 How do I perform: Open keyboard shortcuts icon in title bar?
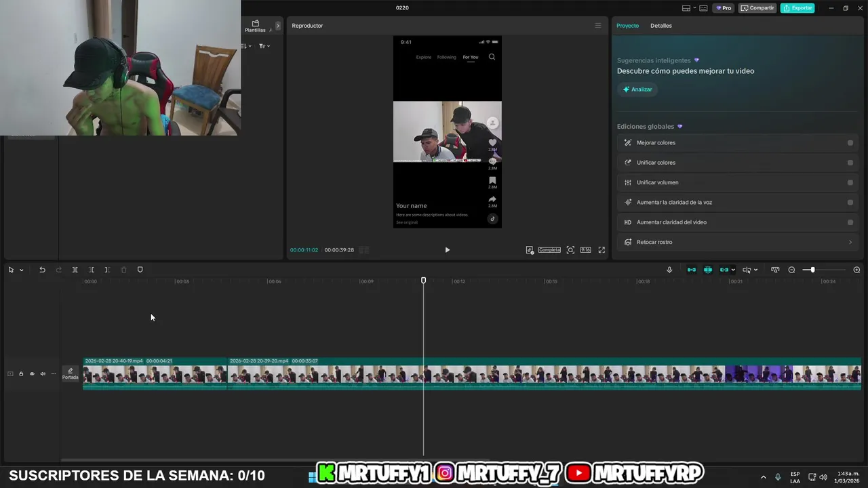[703, 8]
